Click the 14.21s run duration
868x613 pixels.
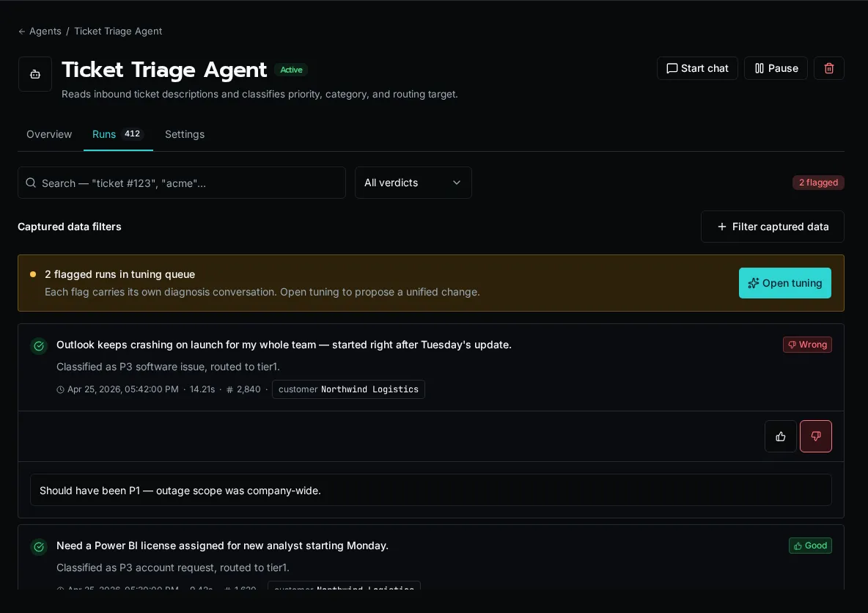pos(202,389)
